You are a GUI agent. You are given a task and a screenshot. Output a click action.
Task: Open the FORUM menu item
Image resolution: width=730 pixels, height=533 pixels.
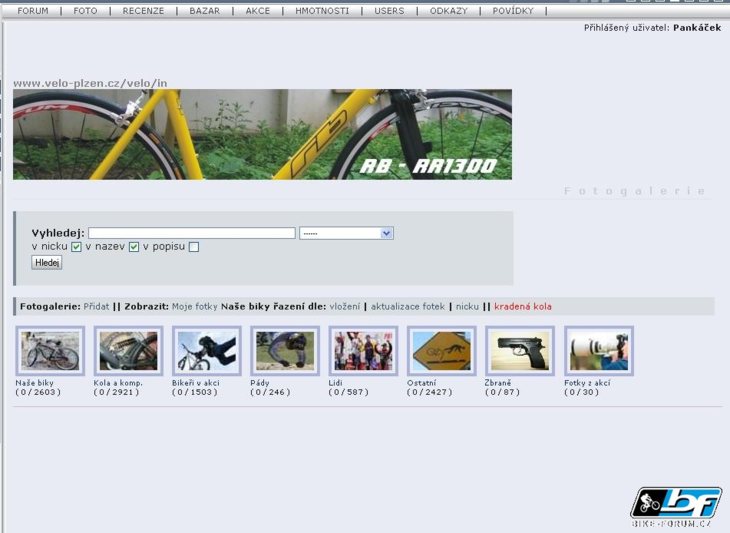(33, 11)
